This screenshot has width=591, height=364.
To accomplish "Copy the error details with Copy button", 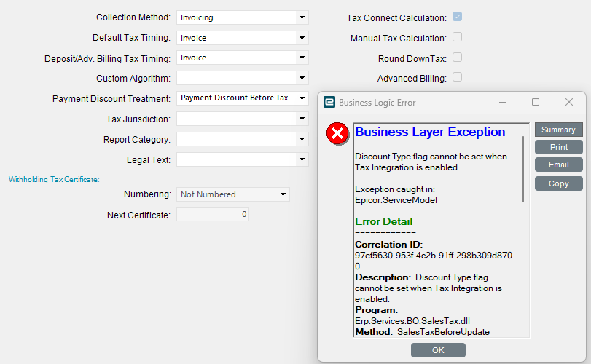I will tap(559, 183).
